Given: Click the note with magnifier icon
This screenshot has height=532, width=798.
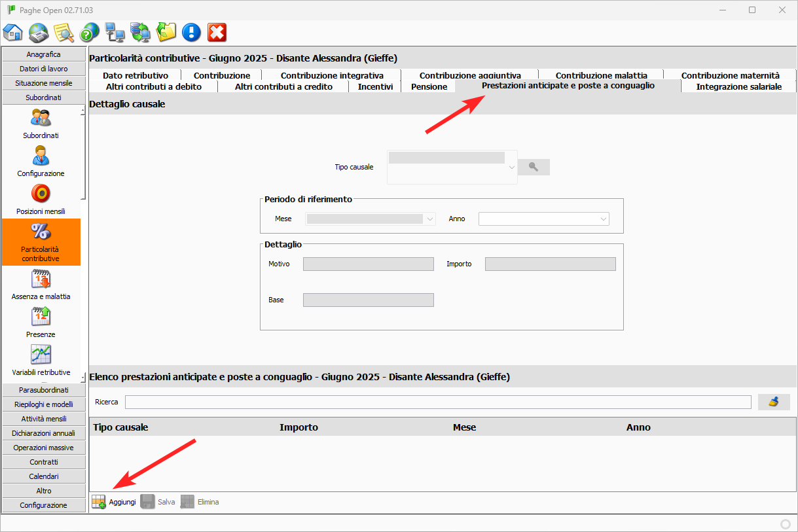Looking at the screenshot, I should tap(63, 32).
